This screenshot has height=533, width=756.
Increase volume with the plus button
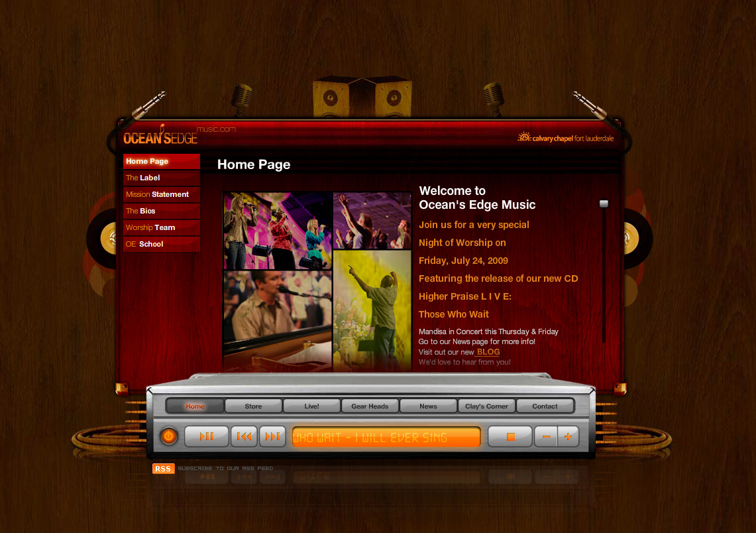tap(568, 437)
